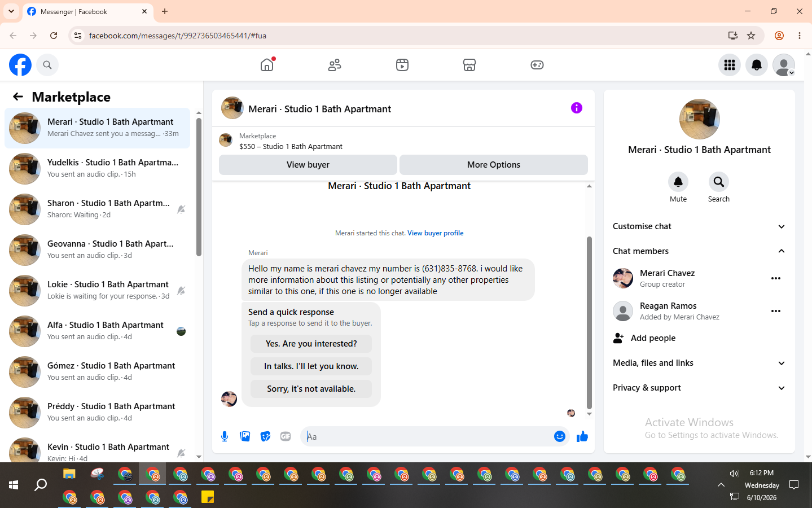
Task: Open Windows taskbar search
Action: coord(41,485)
